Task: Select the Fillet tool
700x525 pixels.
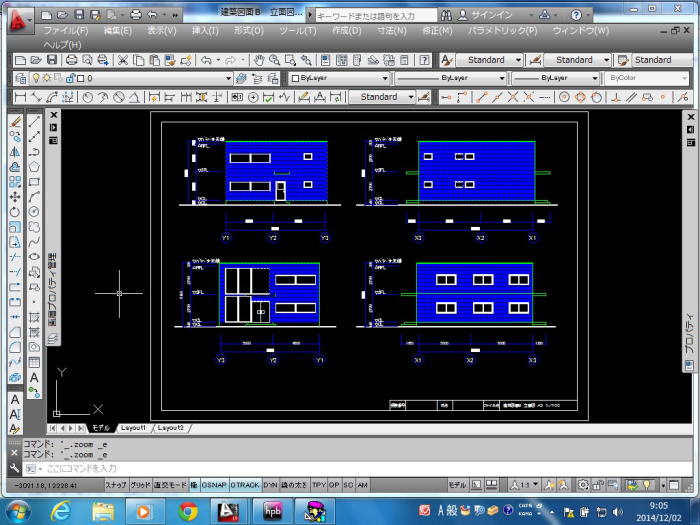Action: (15, 347)
